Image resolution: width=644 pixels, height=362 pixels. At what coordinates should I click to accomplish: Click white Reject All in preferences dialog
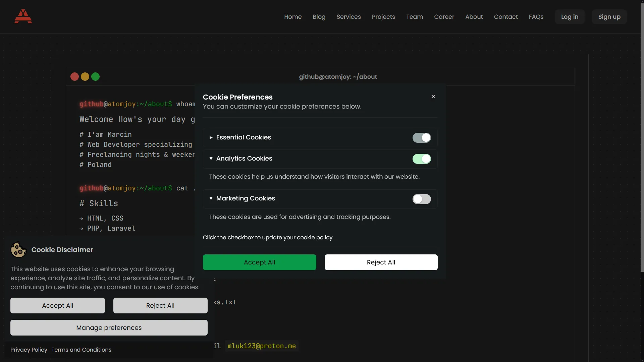[381, 262]
